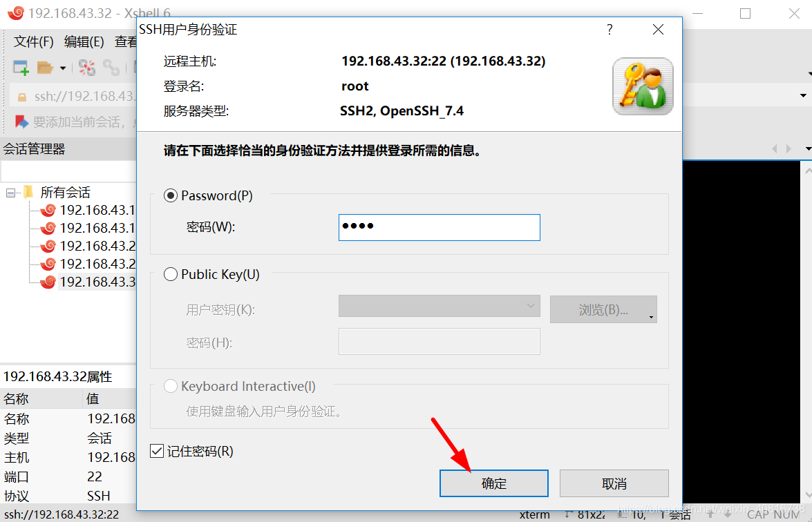812x522 pixels.
Task: Select the Public Key(U) radio button
Action: coord(171,274)
